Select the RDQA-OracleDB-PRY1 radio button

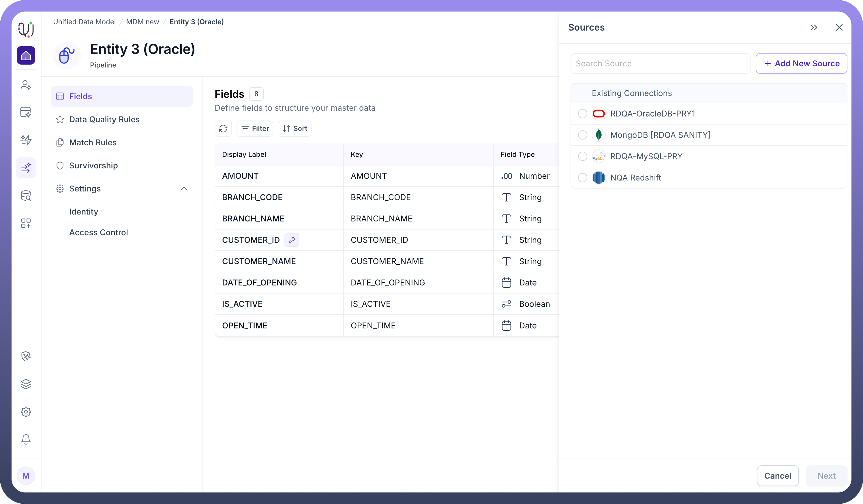click(x=583, y=114)
